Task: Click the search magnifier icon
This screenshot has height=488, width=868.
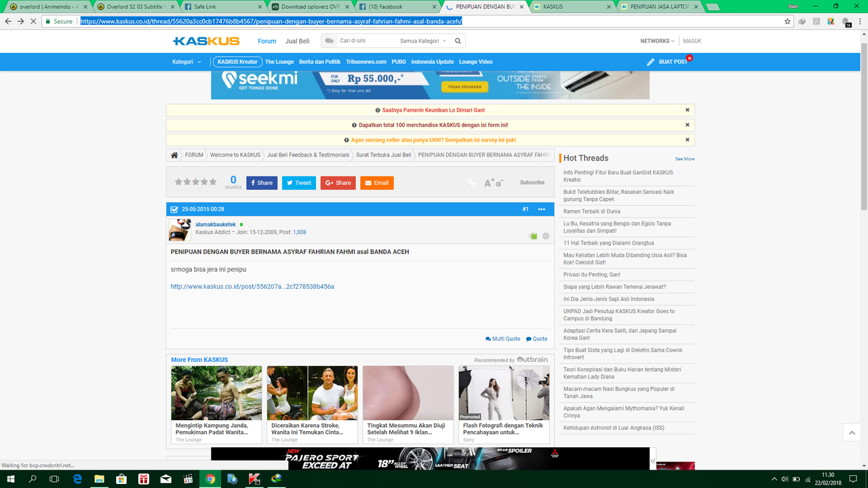Action: click(x=458, y=41)
